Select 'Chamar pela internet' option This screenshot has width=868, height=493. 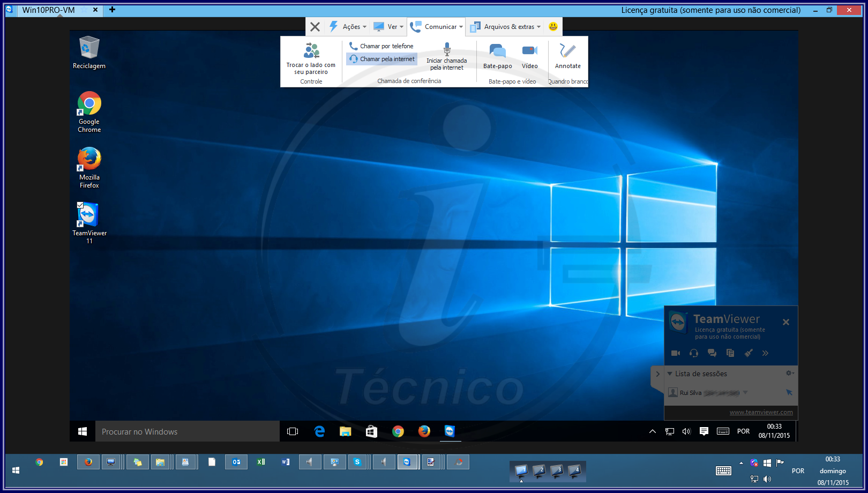(x=381, y=59)
